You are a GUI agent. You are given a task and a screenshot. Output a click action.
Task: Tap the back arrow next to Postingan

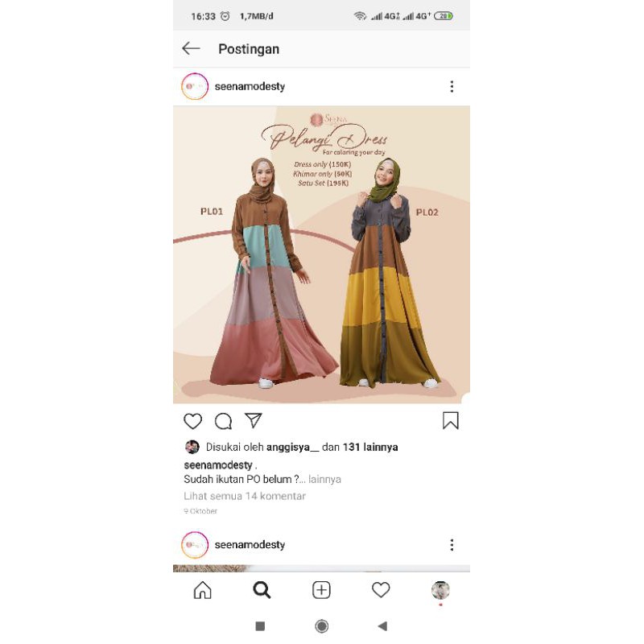[191, 48]
